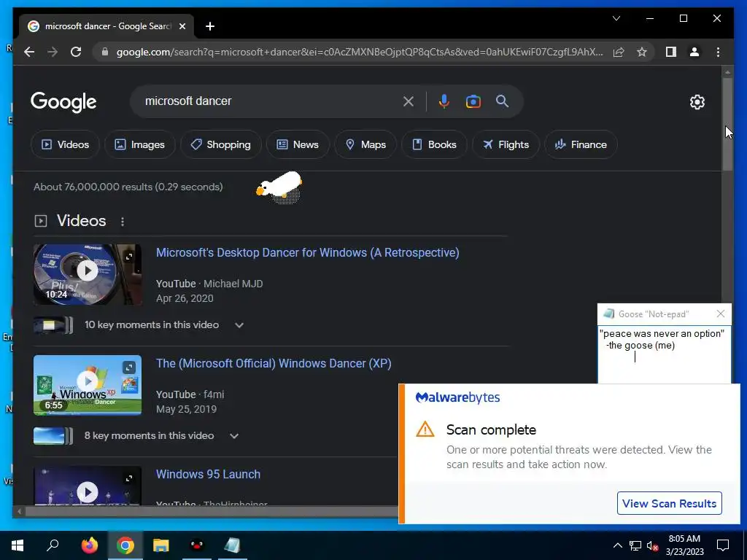Filter results by Flights
The image size is (747, 560).
coord(506,144)
